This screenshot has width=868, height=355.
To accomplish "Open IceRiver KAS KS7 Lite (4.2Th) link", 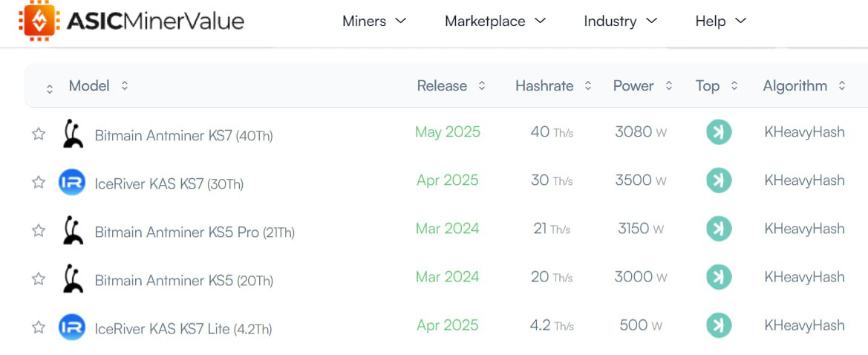I will [183, 328].
